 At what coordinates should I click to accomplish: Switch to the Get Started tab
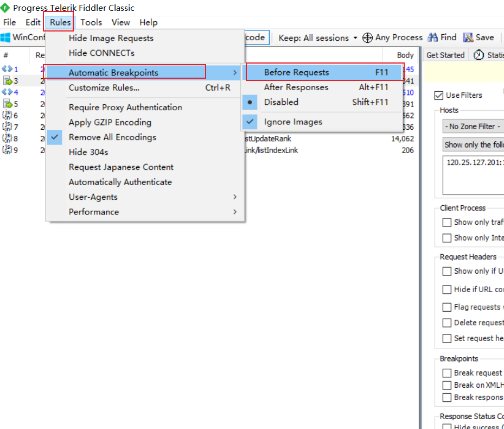pos(445,55)
